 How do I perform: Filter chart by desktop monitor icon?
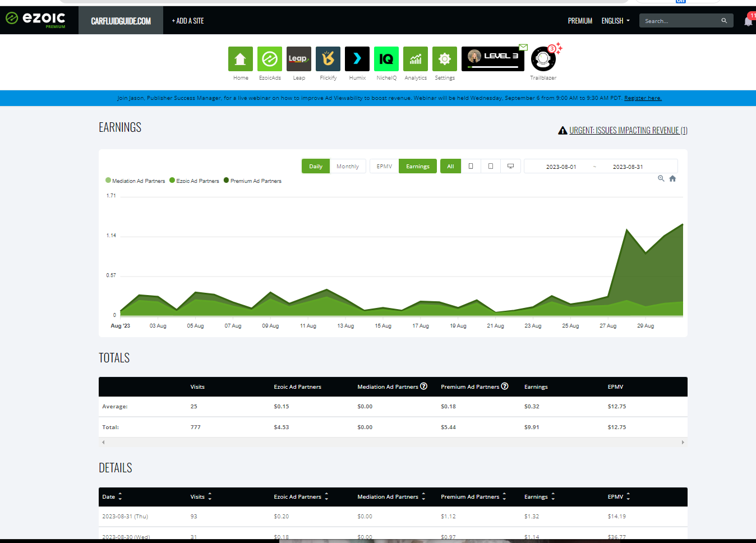[x=510, y=166]
